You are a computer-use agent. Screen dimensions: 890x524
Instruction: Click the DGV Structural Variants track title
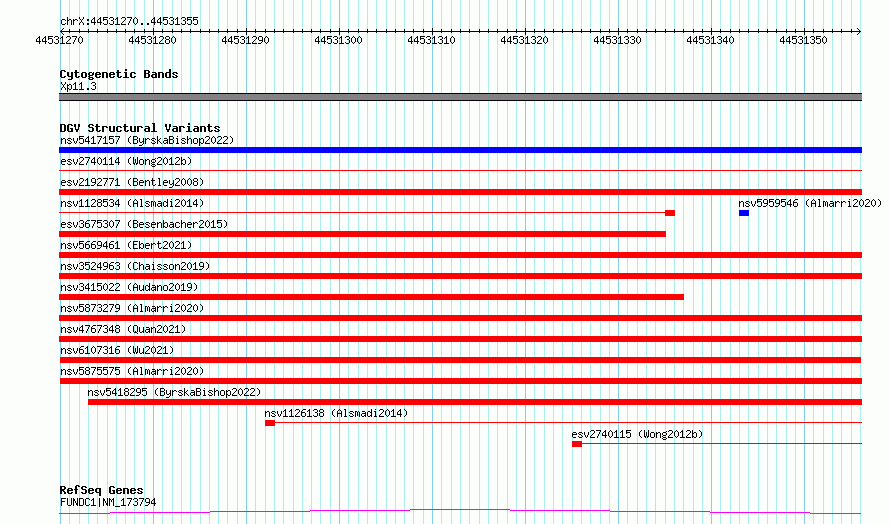tap(140, 128)
